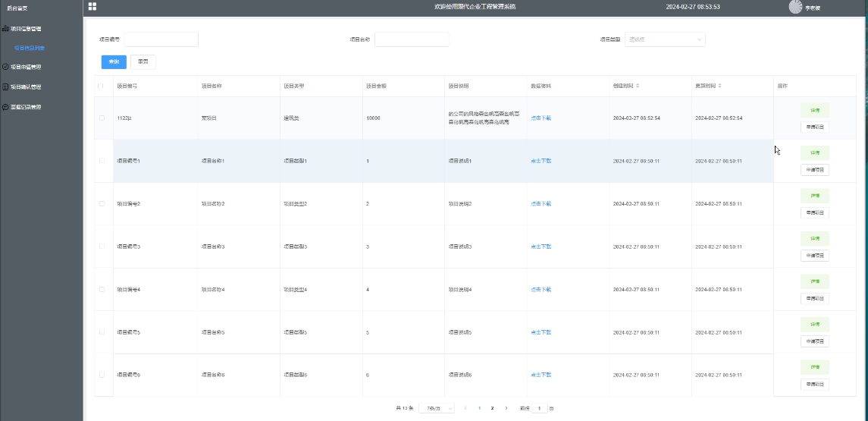Check the row checkbox for 项目编号2
This screenshot has height=421, width=868.
click(x=102, y=204)
